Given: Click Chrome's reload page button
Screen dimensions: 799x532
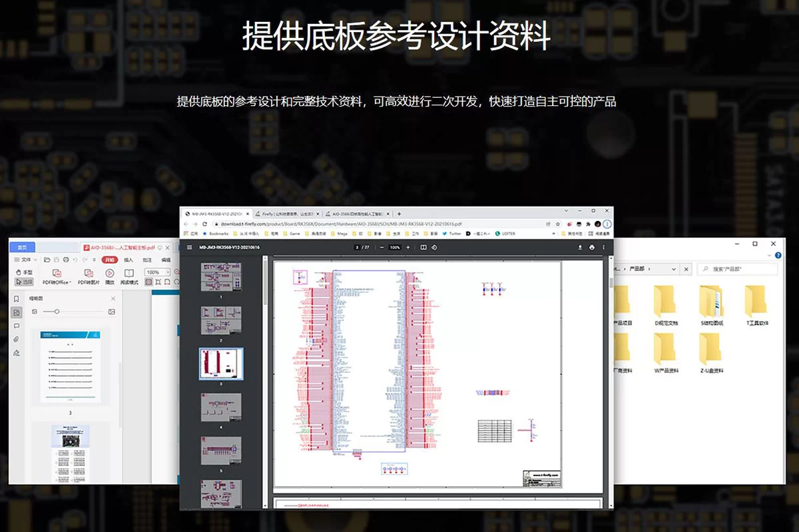Looking at the screenshot, I should [205, 224].
